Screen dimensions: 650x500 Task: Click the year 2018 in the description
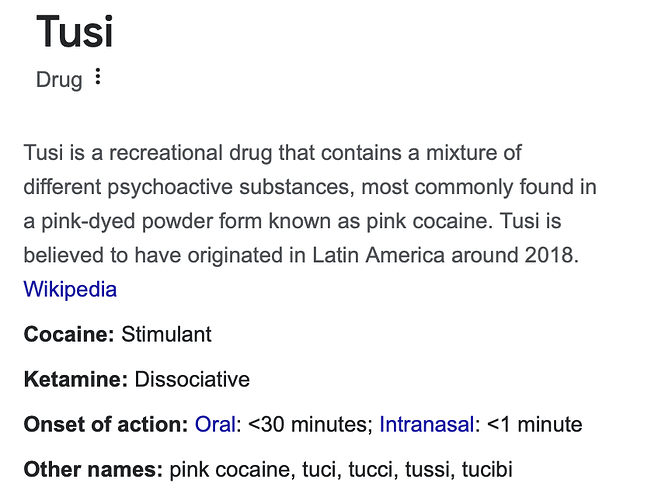(x=549, y=255)
